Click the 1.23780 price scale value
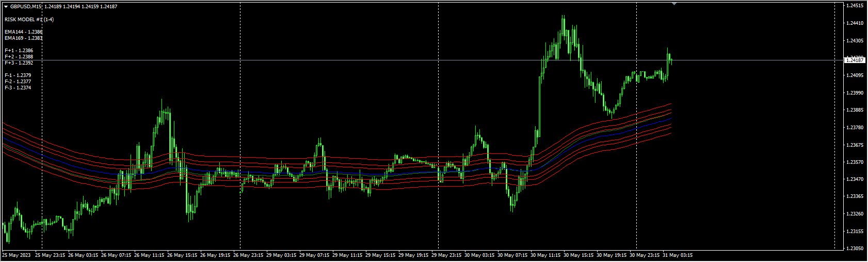Viewport: 868px width, 262px height. point(855,128)
